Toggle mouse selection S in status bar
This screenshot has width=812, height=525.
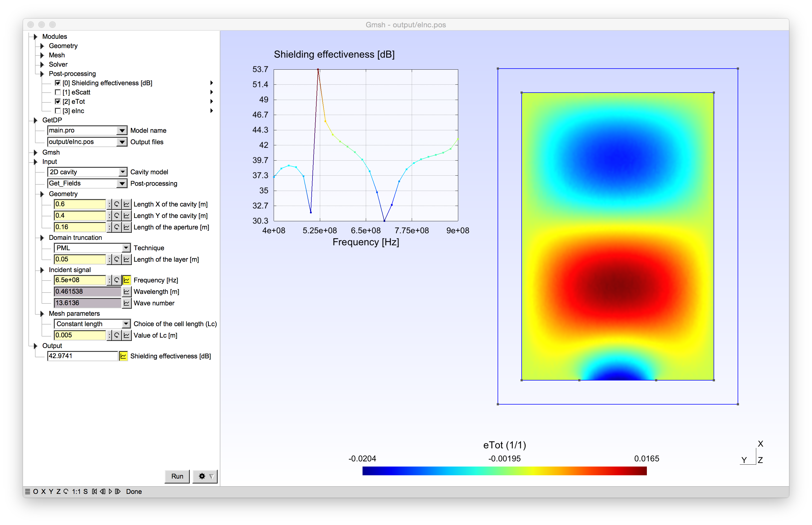(85, 492)
